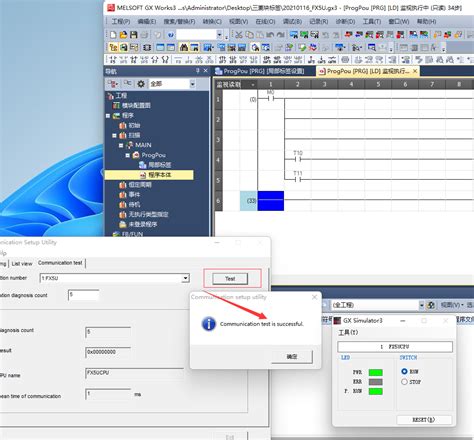The width and height of the screenshot is (474, 440).
Task: Click the Print icon in the toolbar
Action: pos(144,35)
